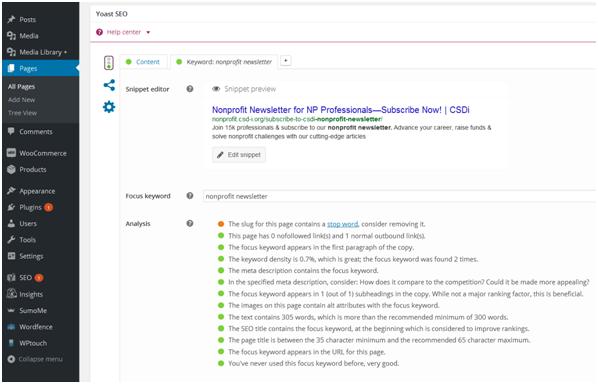Click the Focus keyword input field
598x384 pixels.
[399, 196]
